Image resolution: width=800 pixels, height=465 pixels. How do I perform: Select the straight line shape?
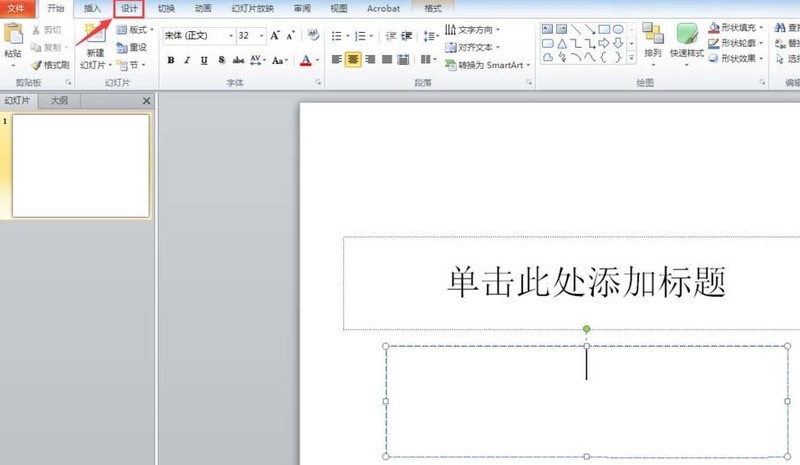(x=576, y=29)
